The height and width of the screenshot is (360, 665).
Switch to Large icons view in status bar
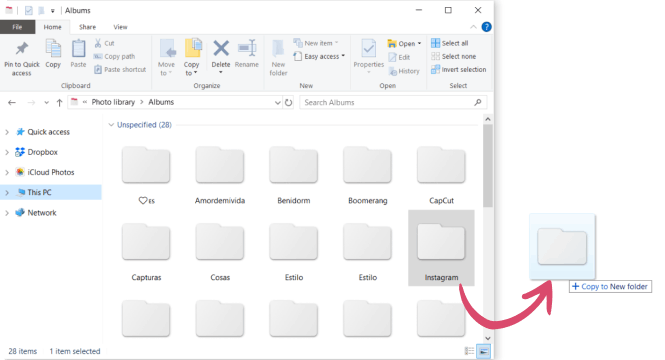pyautogui.click(x=483, y=351)
